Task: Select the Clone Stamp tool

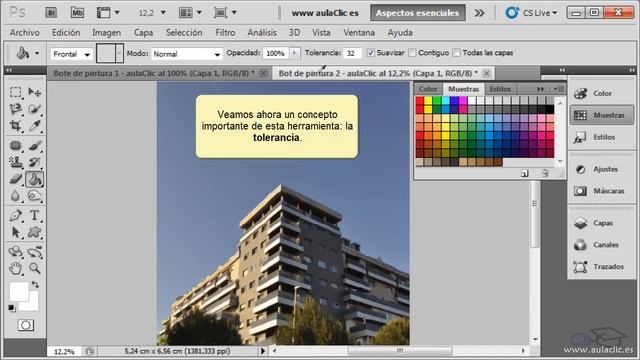Action: pos(16,162)
